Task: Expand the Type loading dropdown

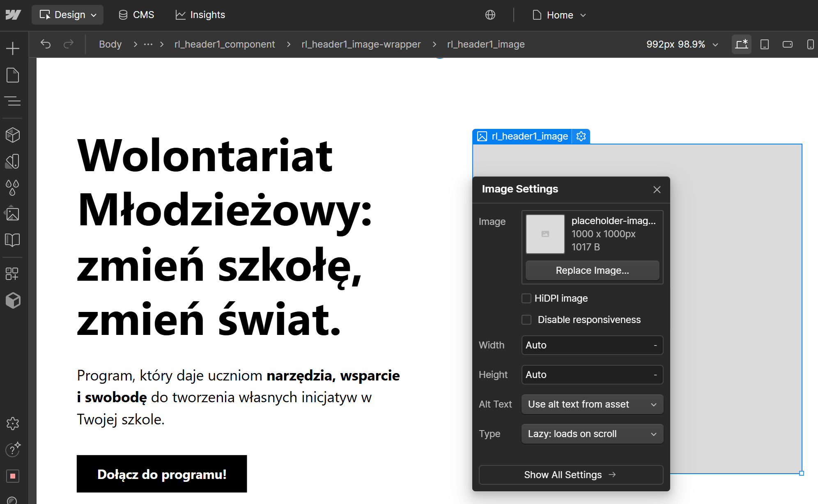Action: tap(592, 434)
